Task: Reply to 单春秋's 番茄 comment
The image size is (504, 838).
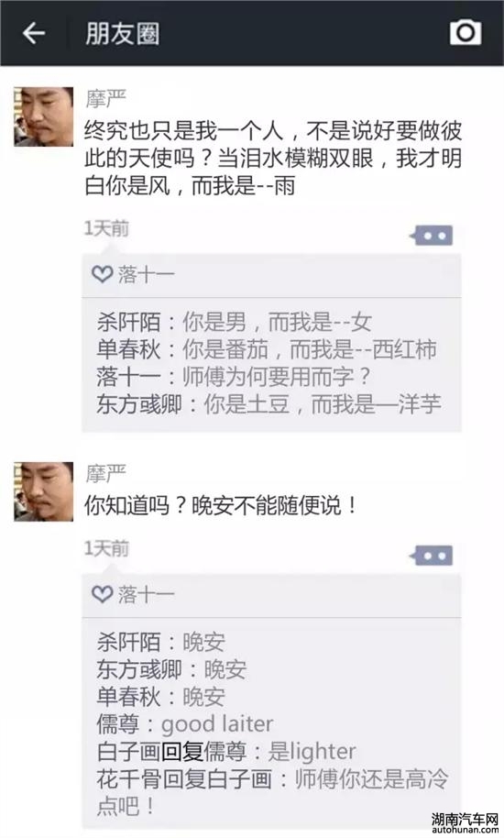Action: 267,349
